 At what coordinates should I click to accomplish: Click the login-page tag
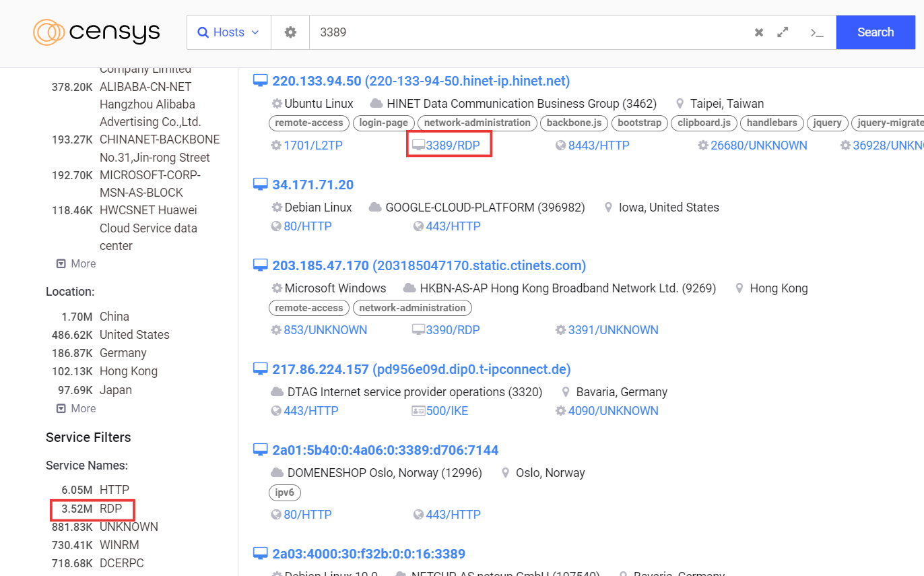tap(383, 123)
